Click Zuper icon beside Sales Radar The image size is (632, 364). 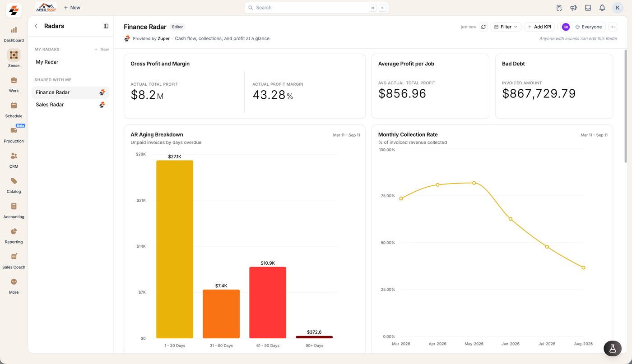click(x=102, y=105)
